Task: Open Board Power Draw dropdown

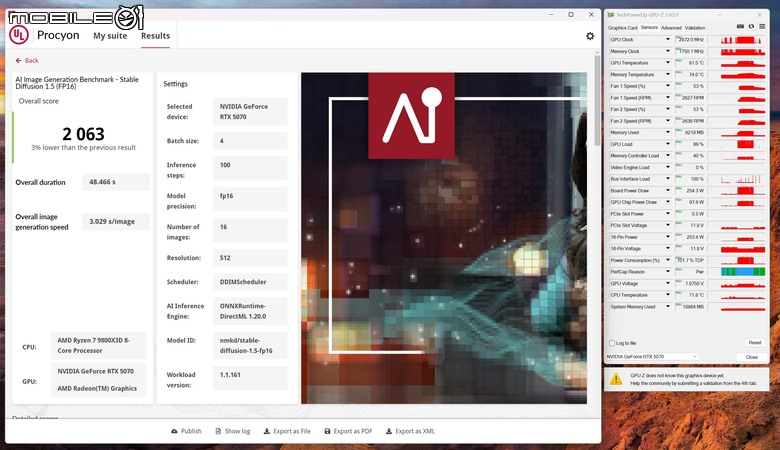Action: (668, 190)
